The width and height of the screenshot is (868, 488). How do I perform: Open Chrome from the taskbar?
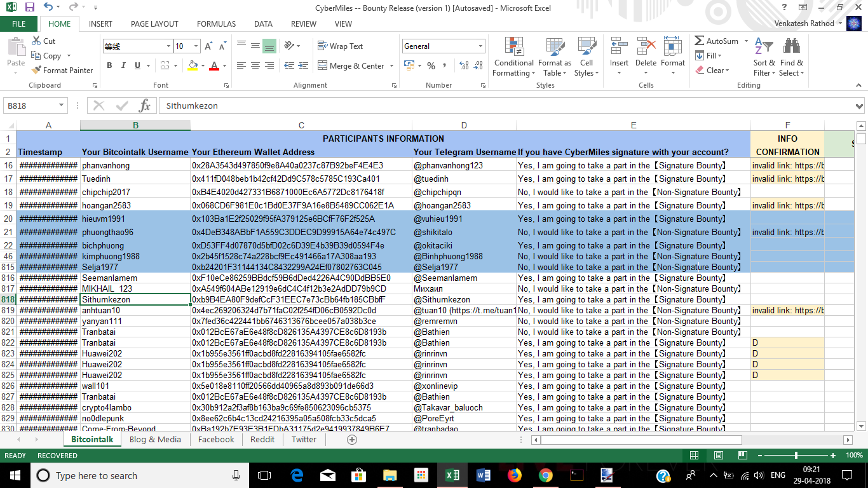(545, 475)
